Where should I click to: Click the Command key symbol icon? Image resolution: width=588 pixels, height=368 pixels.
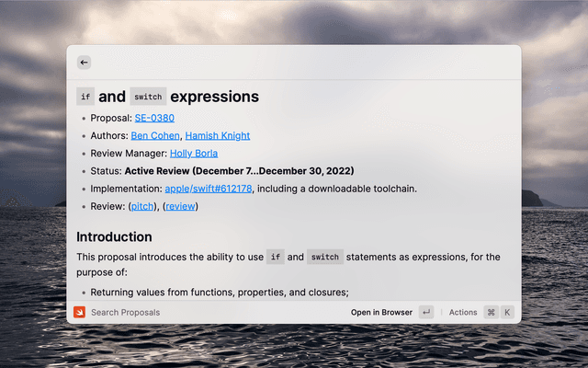click(491, 312)
